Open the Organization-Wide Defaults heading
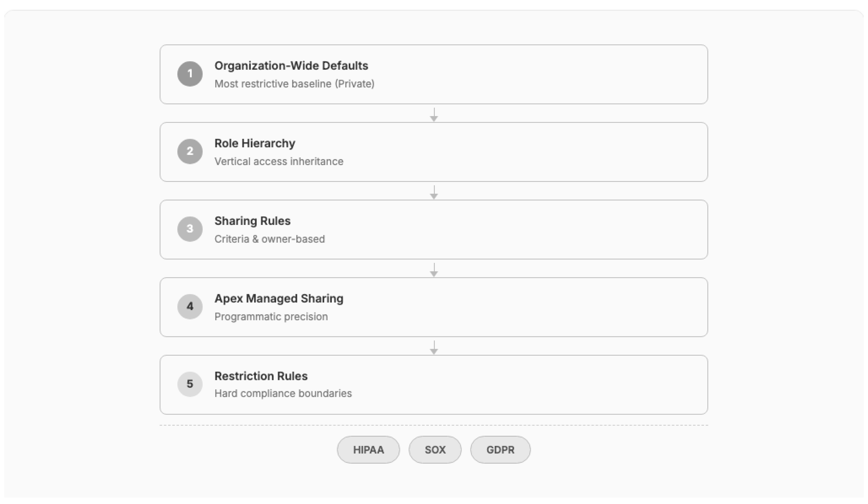Viewport: 868px width, 504px height. coord(291,65)
